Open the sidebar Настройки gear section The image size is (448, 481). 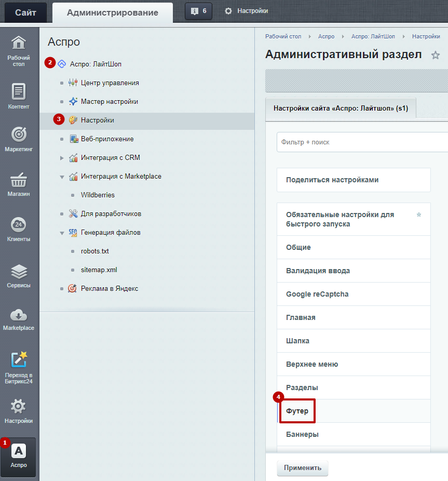[19, 410]
